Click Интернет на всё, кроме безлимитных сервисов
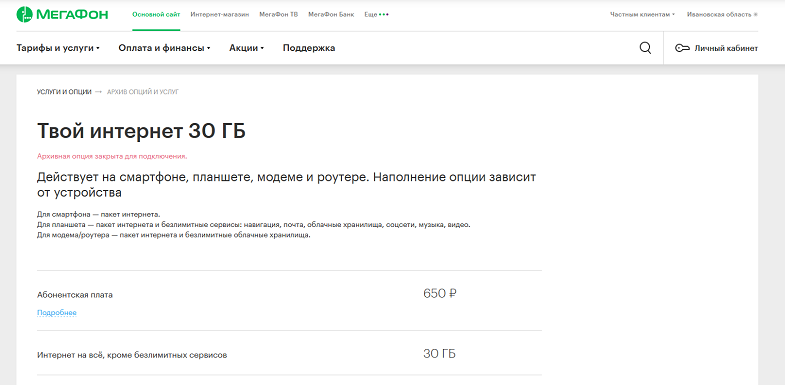 tap(132, 355)
